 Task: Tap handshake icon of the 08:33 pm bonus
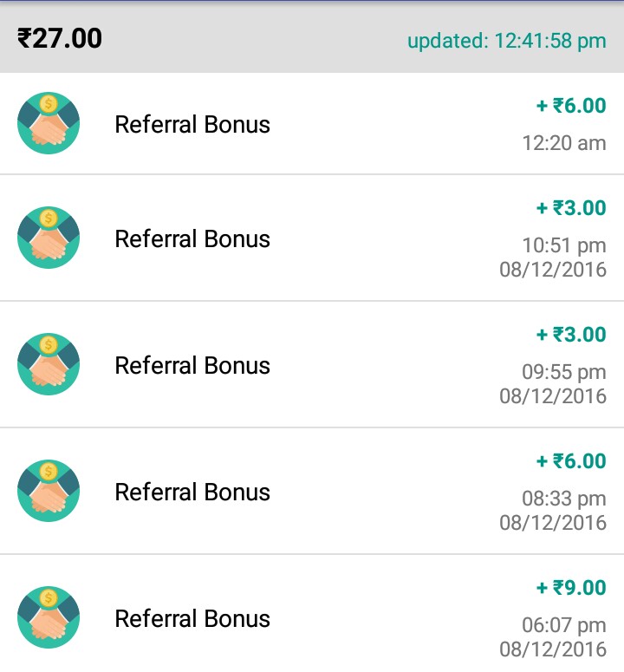click(49, 492)
